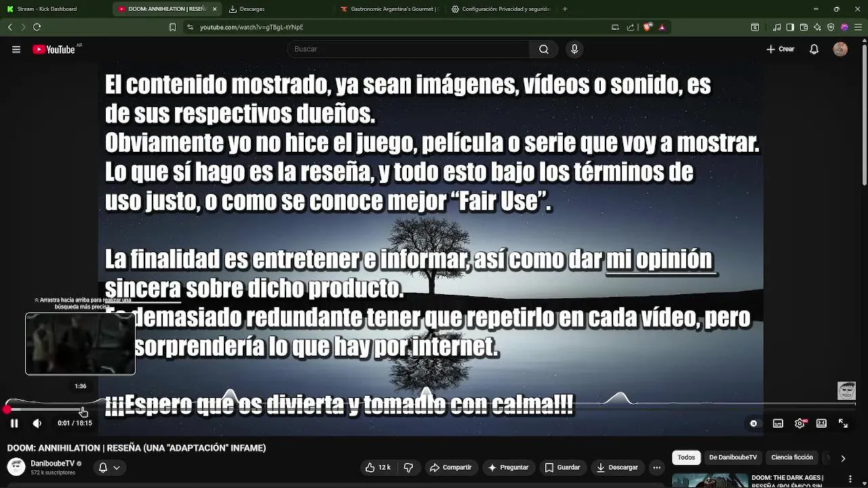Go forward in browser history
The image size is (868, 488).
click(x=23, y=27)
